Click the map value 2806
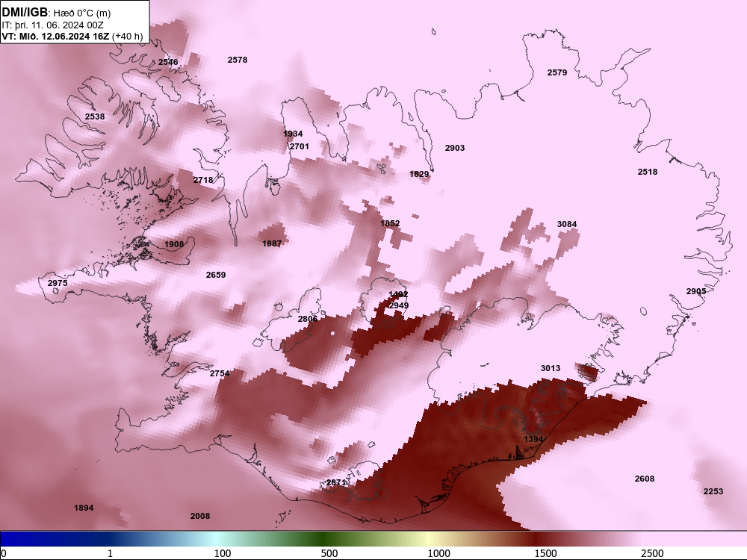The width and height of the screenshot is (747, 560). 308,319
